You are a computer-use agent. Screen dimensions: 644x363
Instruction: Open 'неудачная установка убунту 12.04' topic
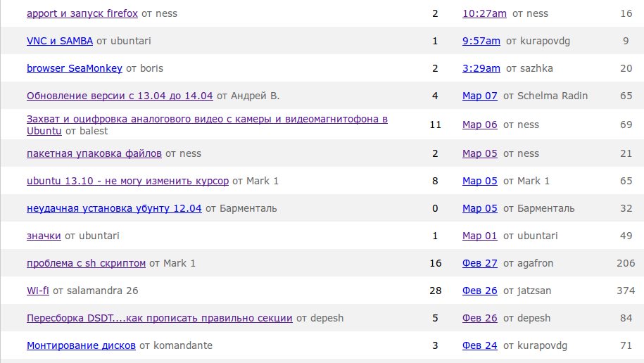[114, 208]
